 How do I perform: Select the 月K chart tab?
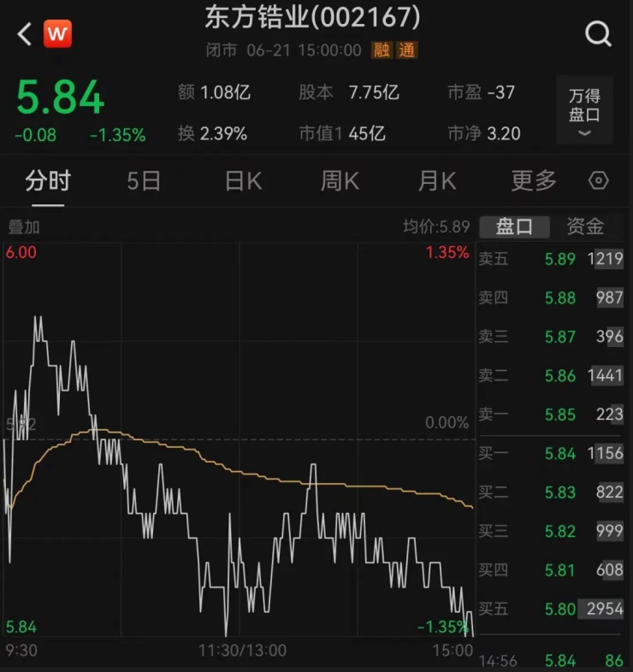[x=437, y=181]
